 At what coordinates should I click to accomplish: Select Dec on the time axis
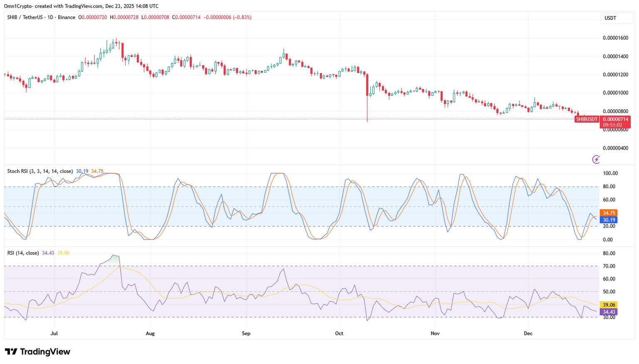(x=528, y=333)
